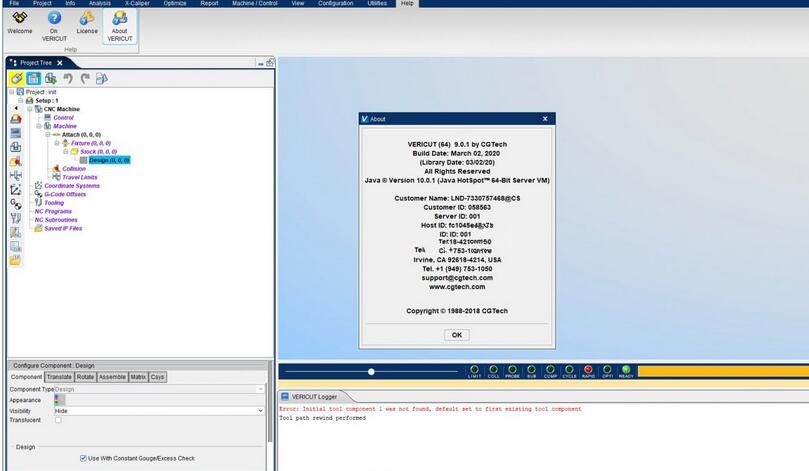
Task: Click the red RAPID status light
Action: tap(588, 369)
